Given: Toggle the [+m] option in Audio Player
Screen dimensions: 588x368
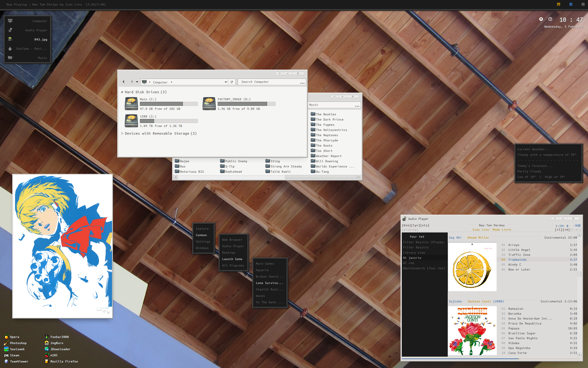Looking at the screenshot, I should pyautogui.click(x=566, y=230).
